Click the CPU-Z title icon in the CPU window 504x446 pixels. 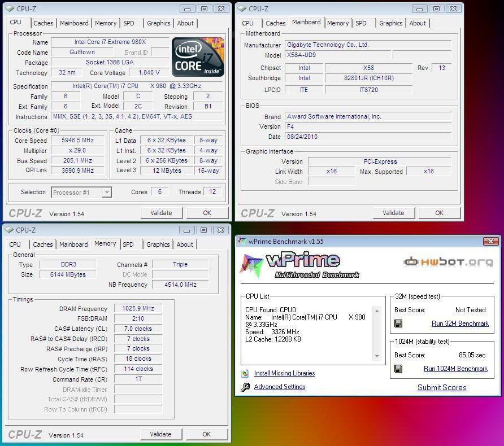point(10,8)
